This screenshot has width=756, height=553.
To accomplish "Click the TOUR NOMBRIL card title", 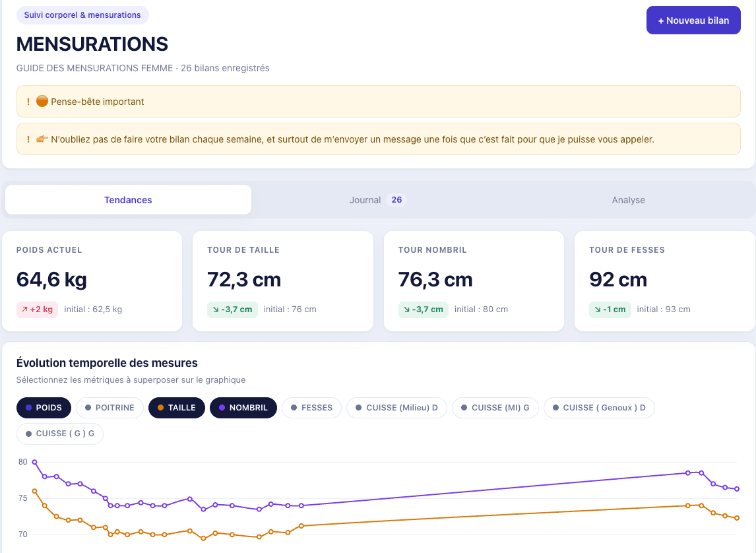I will [433, 249].
